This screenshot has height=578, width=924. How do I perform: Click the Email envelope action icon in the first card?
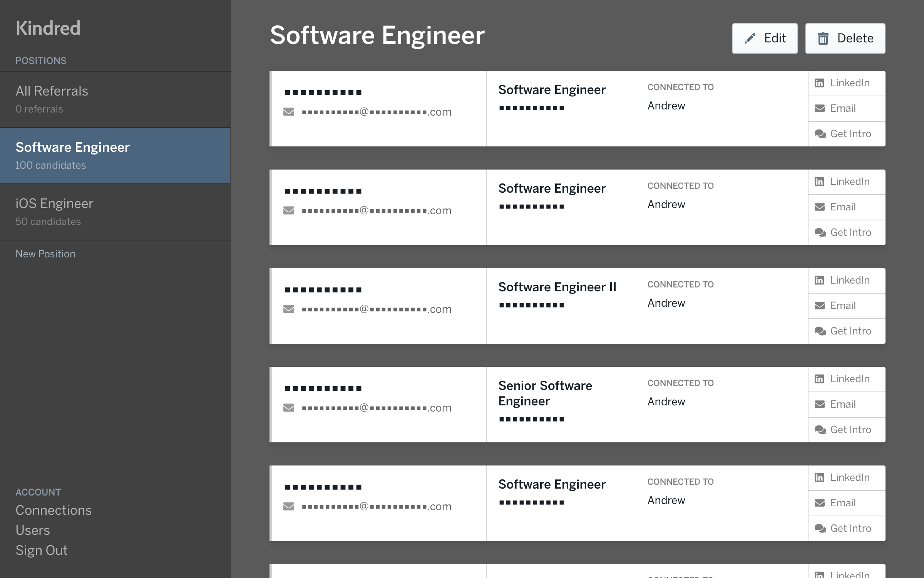pos(820,108)
